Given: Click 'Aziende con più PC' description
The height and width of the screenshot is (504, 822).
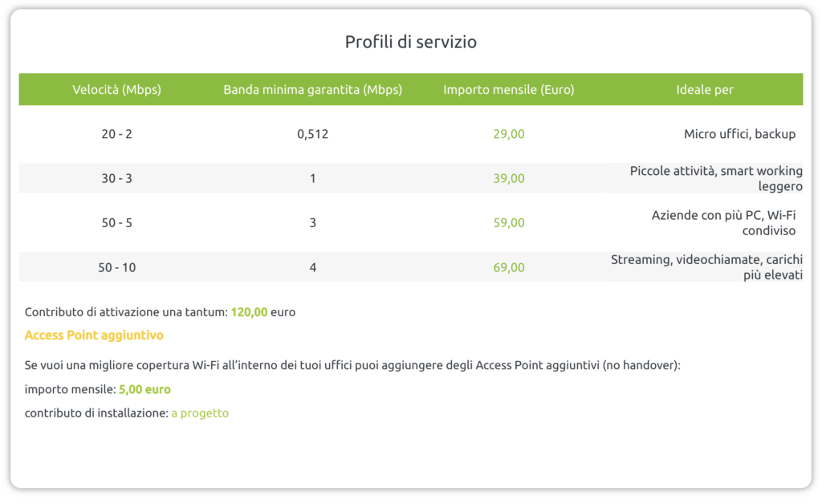Looking at the screenshot, I should click(723, 222).
